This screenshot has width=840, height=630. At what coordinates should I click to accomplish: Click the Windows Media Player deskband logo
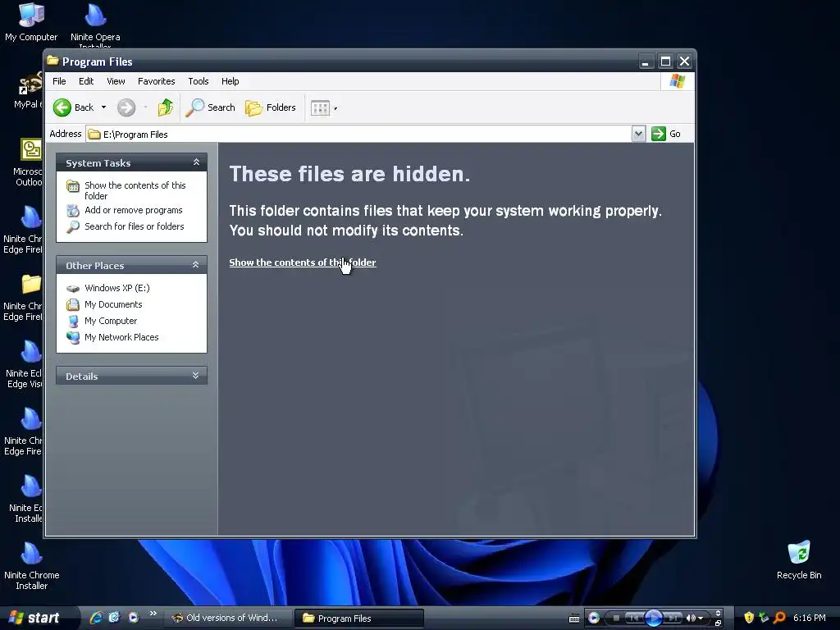[x=594, y=619]
